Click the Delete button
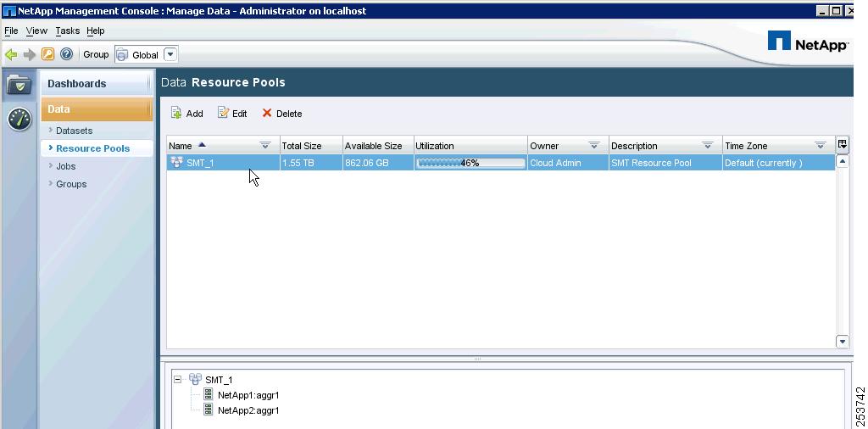868x429 pixels. [281, 114]
